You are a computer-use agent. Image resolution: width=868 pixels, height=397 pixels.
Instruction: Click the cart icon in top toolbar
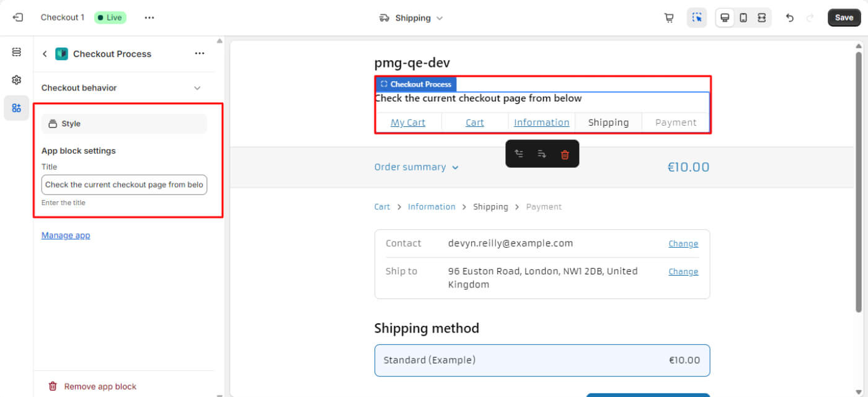click(669, 18)
